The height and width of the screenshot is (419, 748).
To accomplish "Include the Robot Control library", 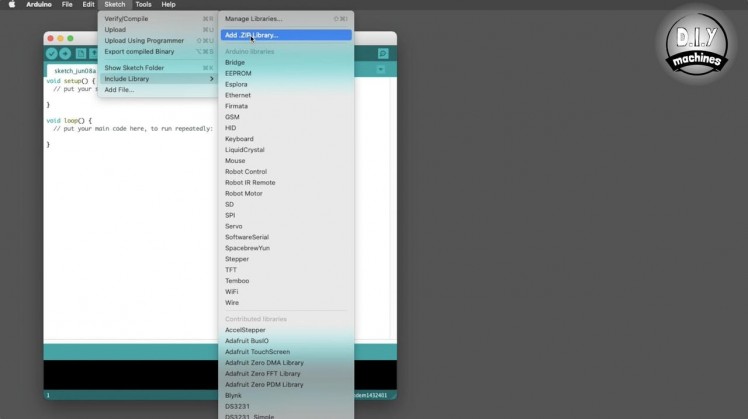I will 286,172.
